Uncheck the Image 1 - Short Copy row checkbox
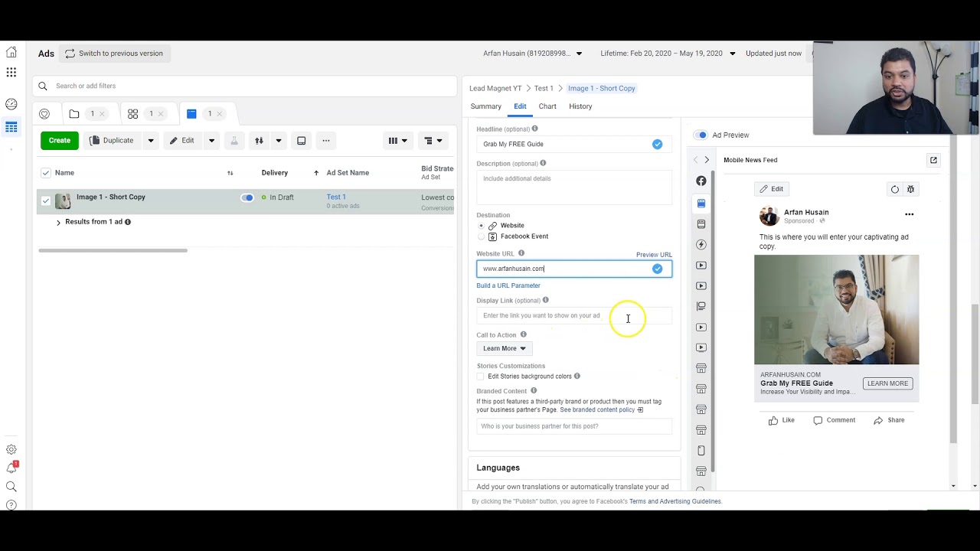 pyautogui.click(x=46, y=201)
